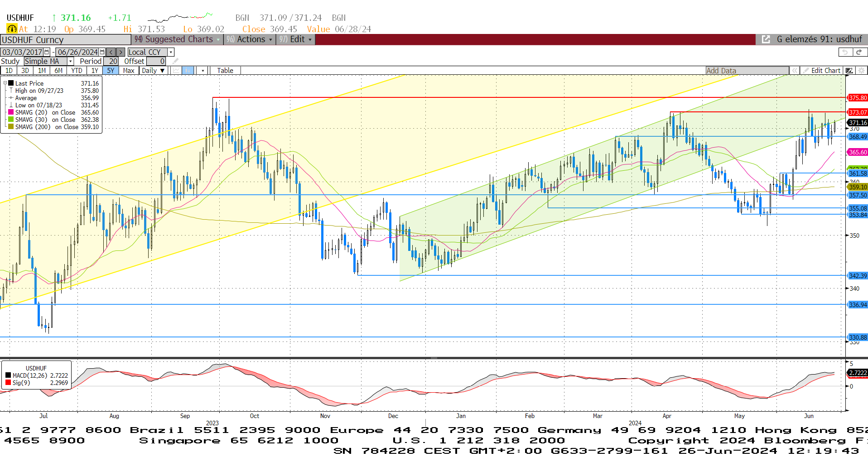Select the 1M range tab

pos(42,70)
